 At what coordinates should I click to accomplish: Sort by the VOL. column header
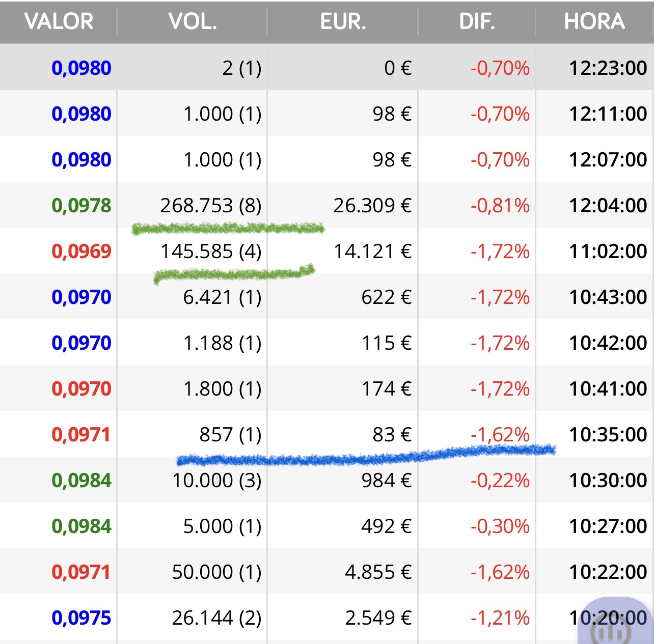193,22
